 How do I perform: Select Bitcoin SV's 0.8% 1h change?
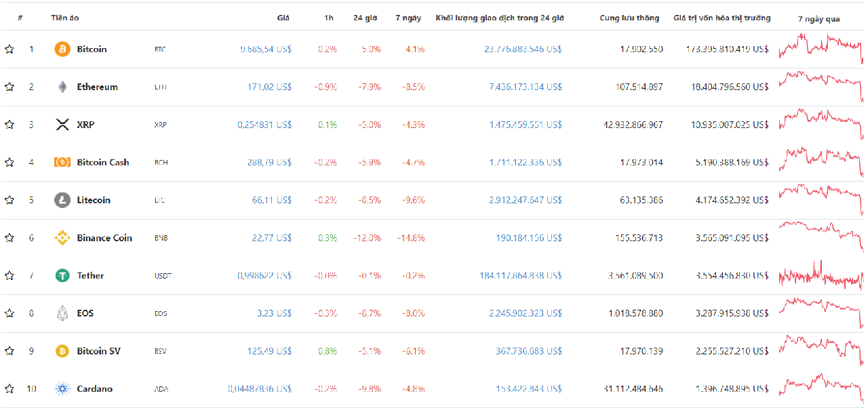click(328, 351)
